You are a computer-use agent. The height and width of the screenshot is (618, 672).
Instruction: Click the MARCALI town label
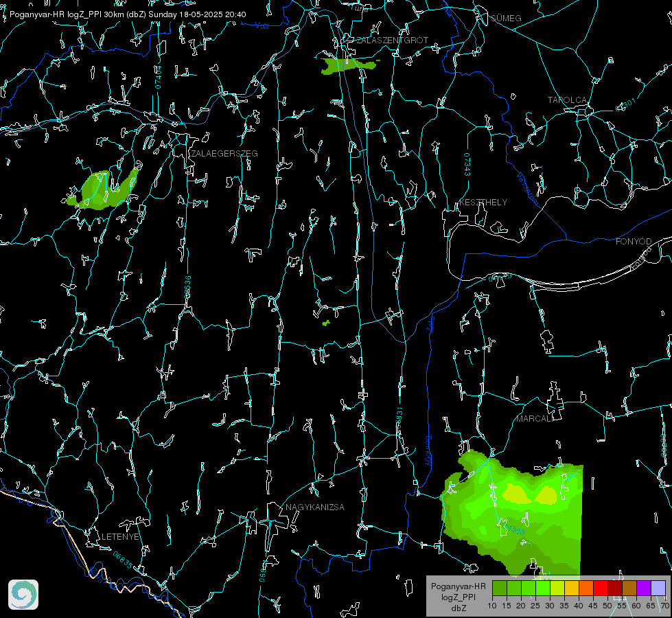tap(534, 419)
